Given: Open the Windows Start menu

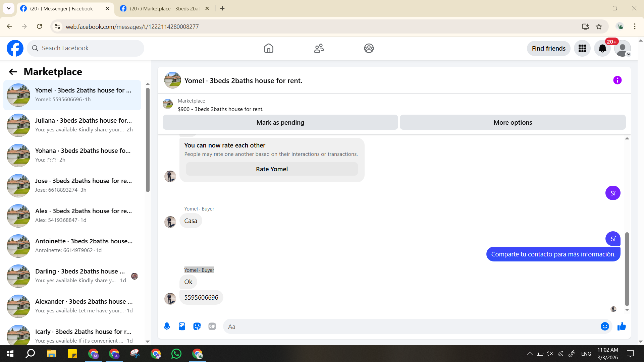Looking at the screenshot, I should [10, 354].
